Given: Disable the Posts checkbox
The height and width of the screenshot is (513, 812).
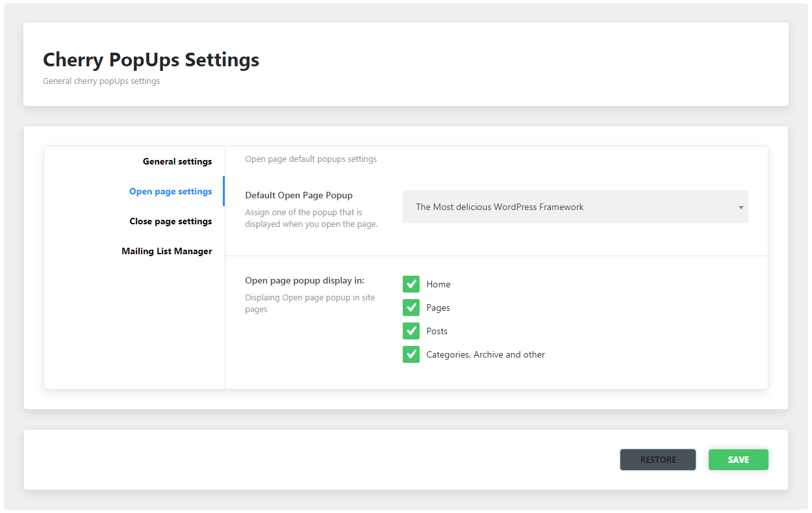Looking at the screenshot, I should (x=411, y=331).
